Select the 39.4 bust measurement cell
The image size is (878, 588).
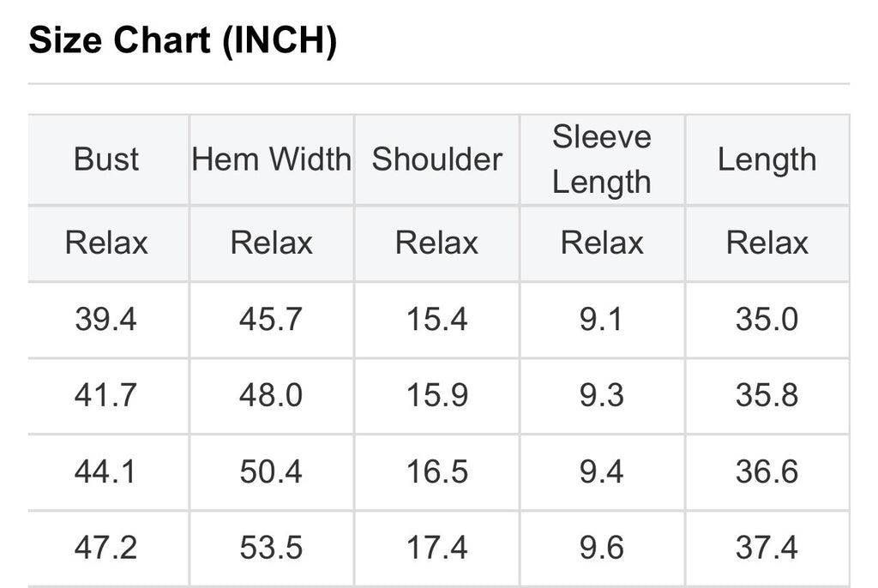(106, 320)
